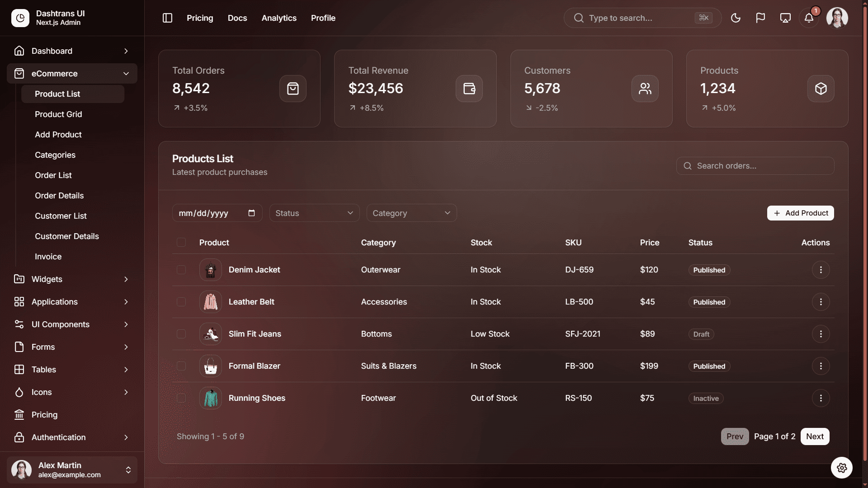868x488 pixels.
Task: Click Published badge for Formal Blazer
Action: click(709, 366)
